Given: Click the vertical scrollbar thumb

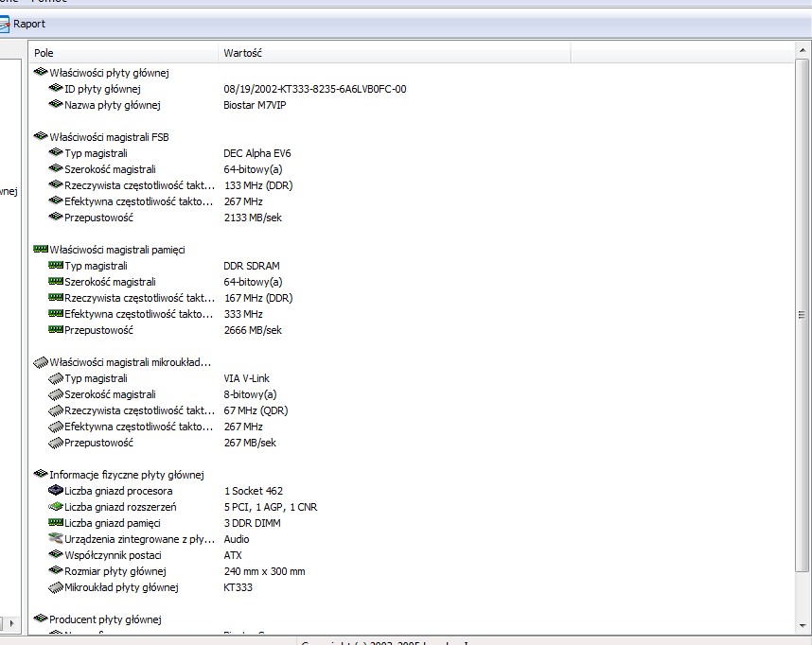Looking at the screenshot, I should pos(803,315).
